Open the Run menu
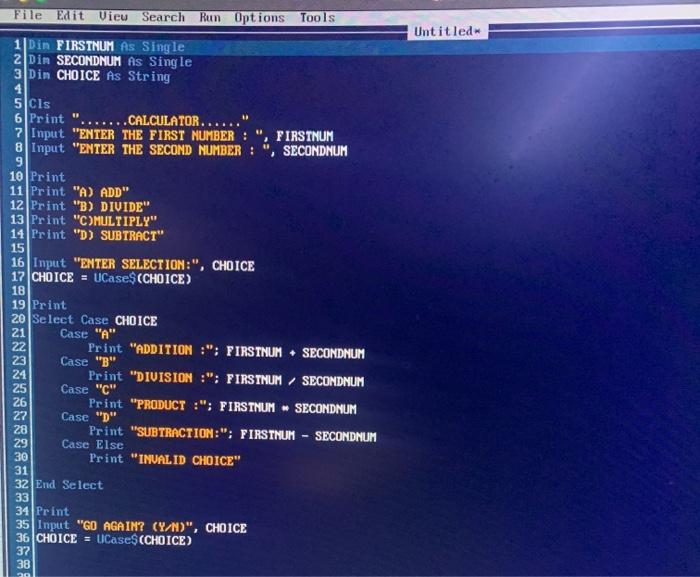This screenshot has height=577, width=700. point(209,17)
